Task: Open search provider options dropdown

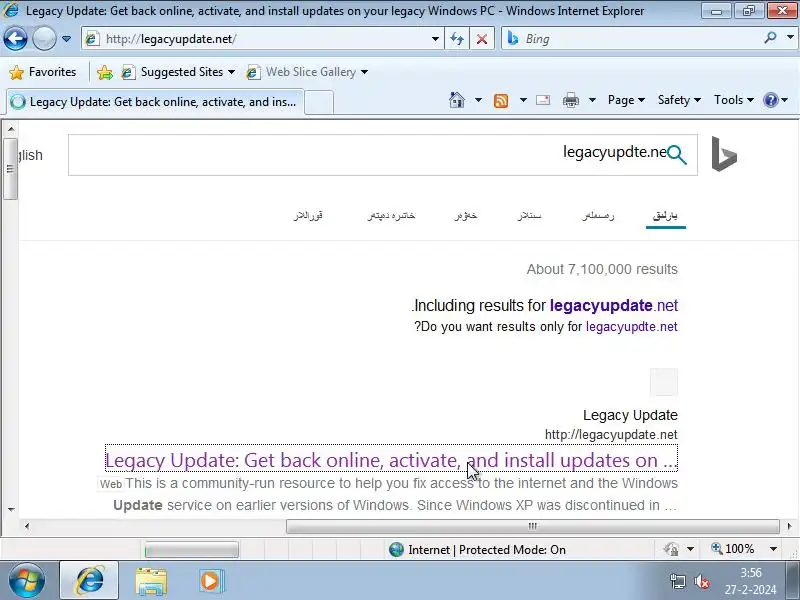Action: tap(790, 38)
